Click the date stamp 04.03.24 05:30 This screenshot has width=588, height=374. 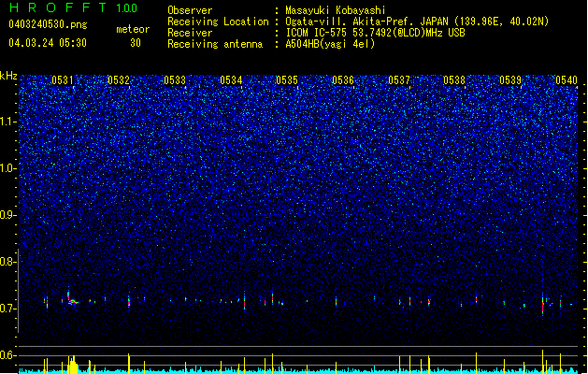pyautogui.click(x=48, y=43)
